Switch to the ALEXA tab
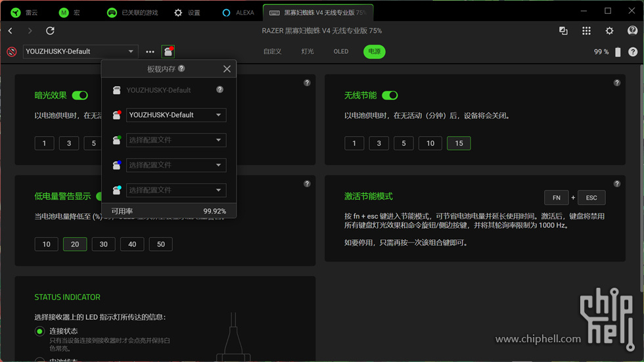This screenshot has width=644, height=362. pos(238,12)
